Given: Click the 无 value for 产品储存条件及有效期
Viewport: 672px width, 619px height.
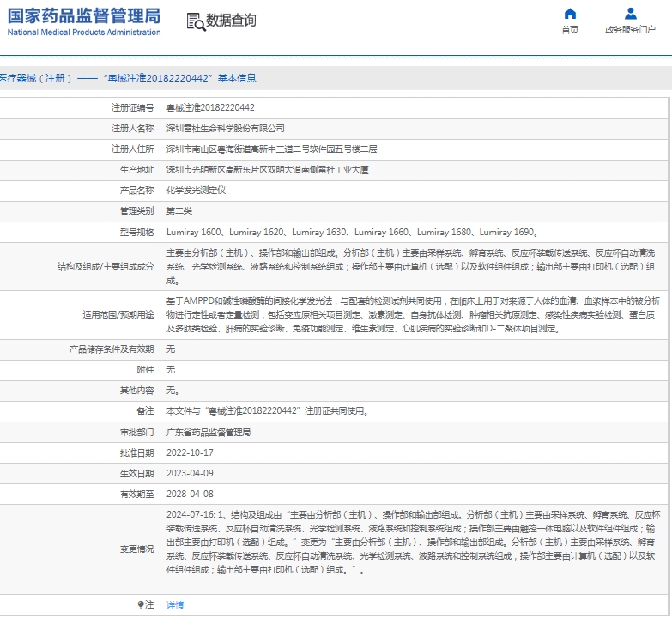Looking at the screenshot, I should tap(171, 349).
